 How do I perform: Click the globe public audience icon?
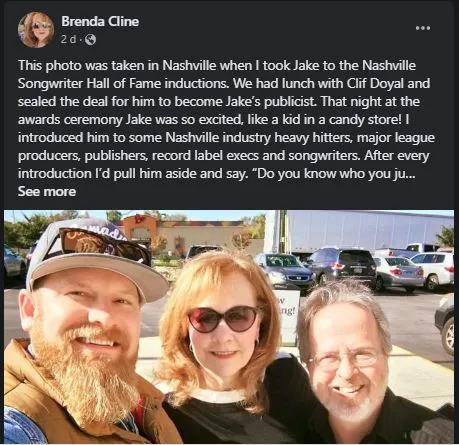(90, 40)
